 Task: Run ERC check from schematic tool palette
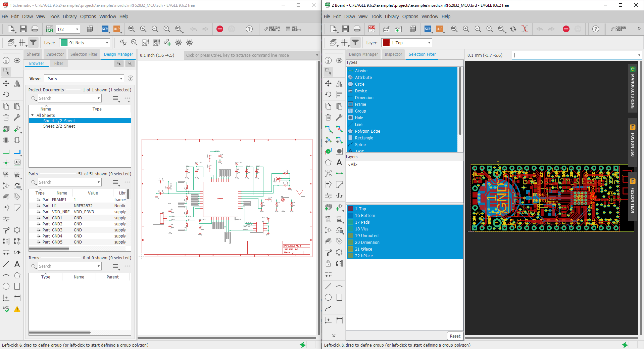6,309
